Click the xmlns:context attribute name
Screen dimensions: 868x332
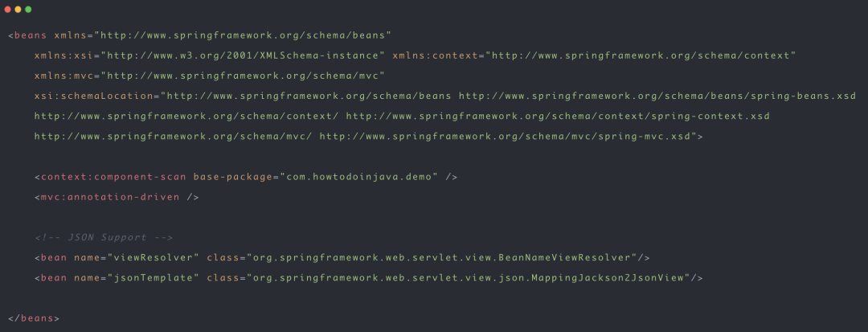(435, 56)
